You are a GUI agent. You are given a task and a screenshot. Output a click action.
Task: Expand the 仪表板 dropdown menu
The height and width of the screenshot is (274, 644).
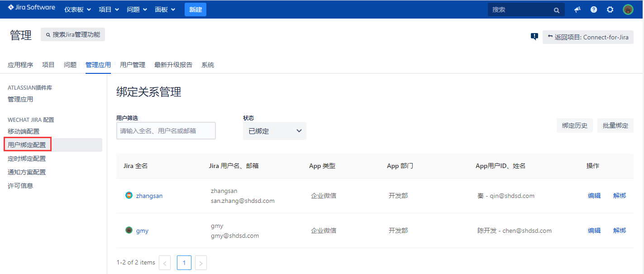[77, 10]
